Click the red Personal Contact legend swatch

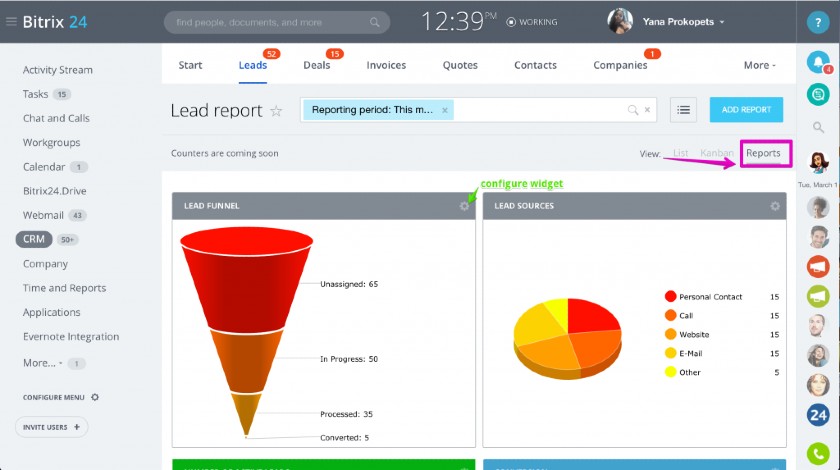(x=670, y=296)
